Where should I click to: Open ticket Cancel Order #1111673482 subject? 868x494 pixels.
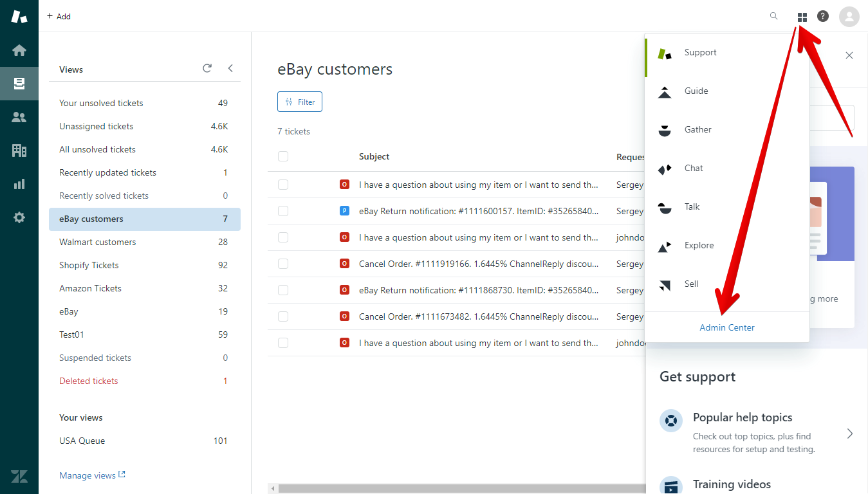click(479, 316)
